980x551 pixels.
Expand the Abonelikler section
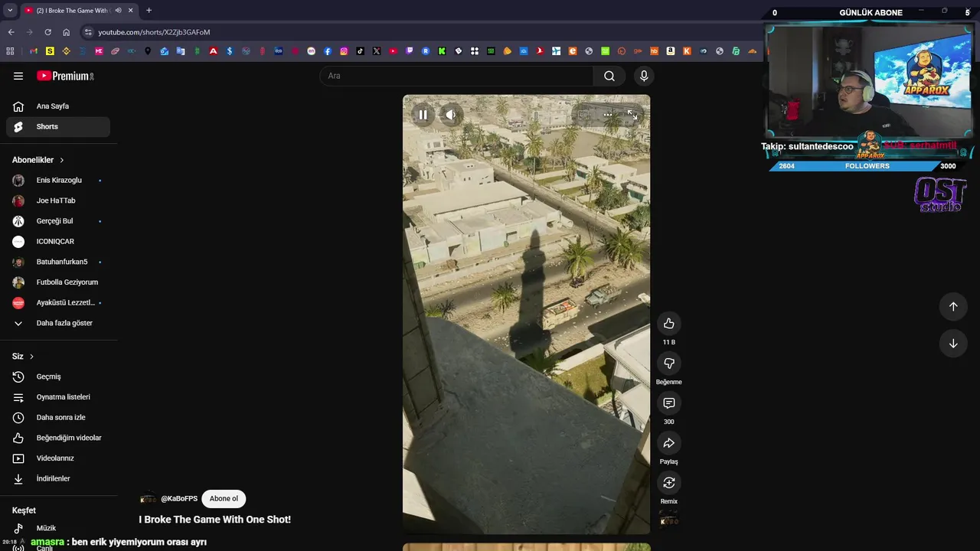(x=38, y=160)
